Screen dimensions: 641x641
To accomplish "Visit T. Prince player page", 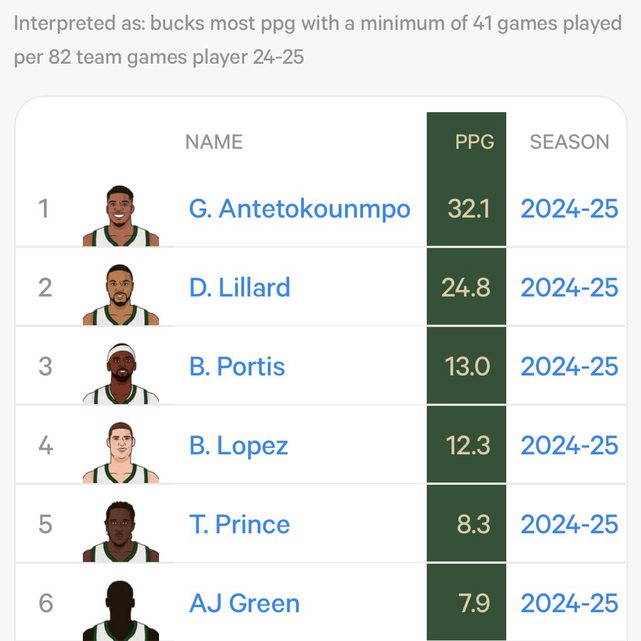I will [x=239, y=525].
